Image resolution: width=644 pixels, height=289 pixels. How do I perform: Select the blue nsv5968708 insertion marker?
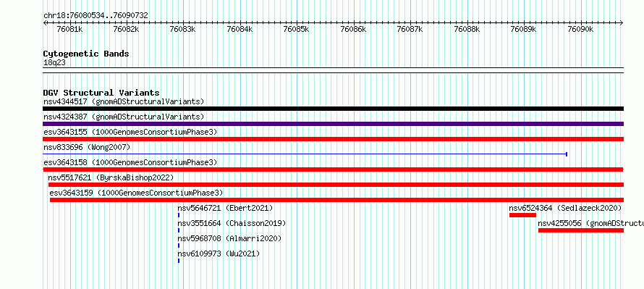pos(179,246)
